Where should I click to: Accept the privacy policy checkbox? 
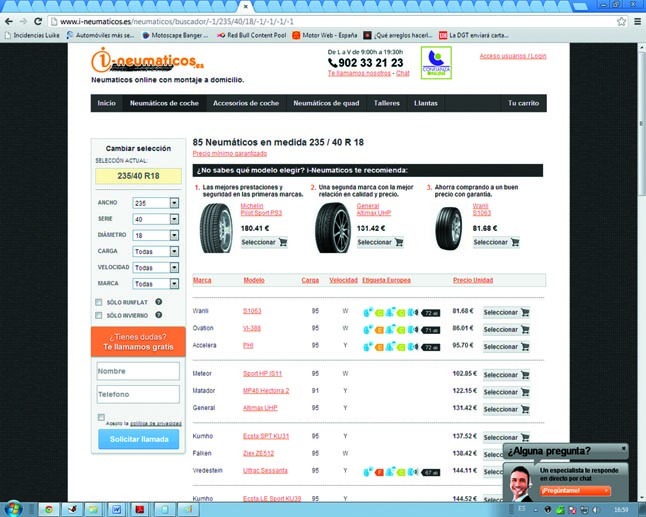(101, 417)
